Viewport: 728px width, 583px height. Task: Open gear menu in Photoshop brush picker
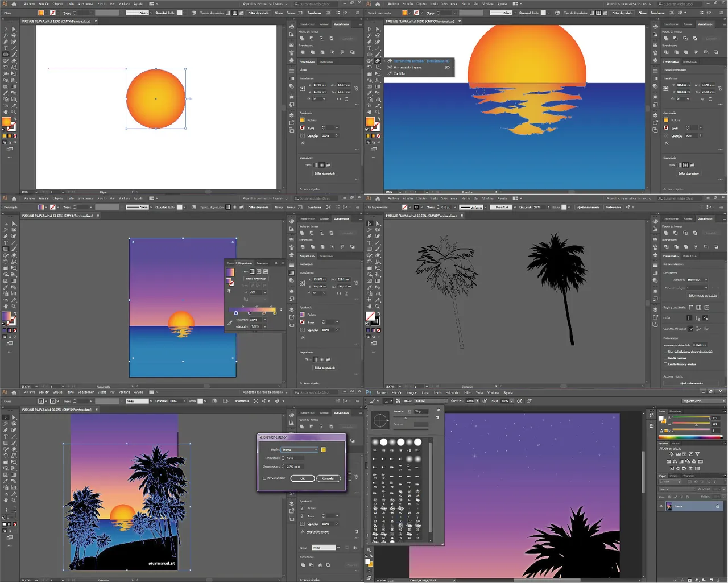[439, 410]
